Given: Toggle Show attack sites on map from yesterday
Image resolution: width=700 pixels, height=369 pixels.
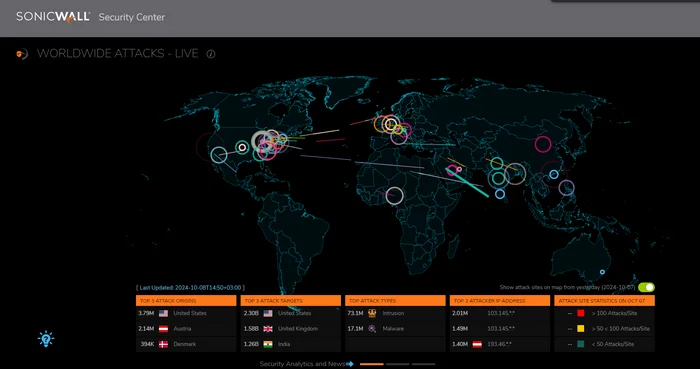Looking at the screenshot, I should 646,287.
